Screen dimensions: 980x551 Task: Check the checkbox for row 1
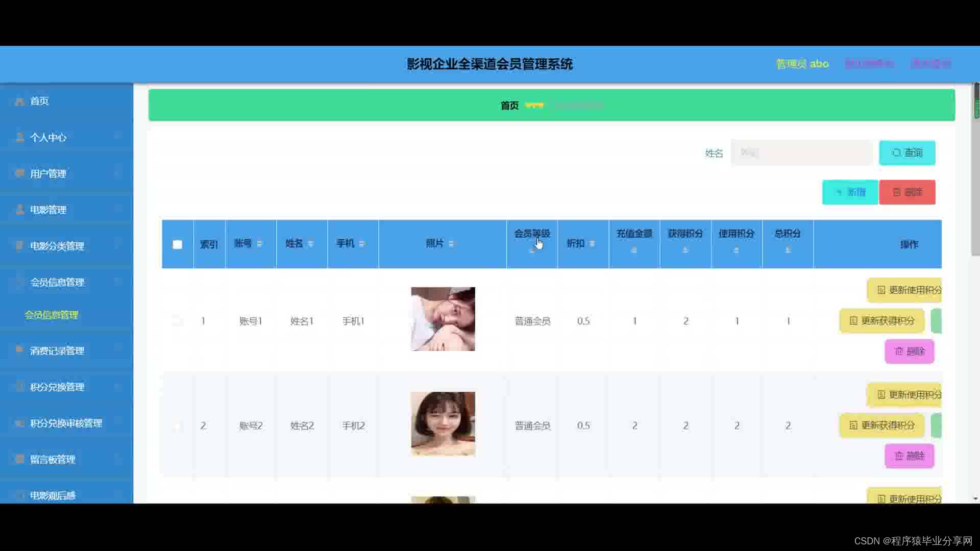coord(177,321)
